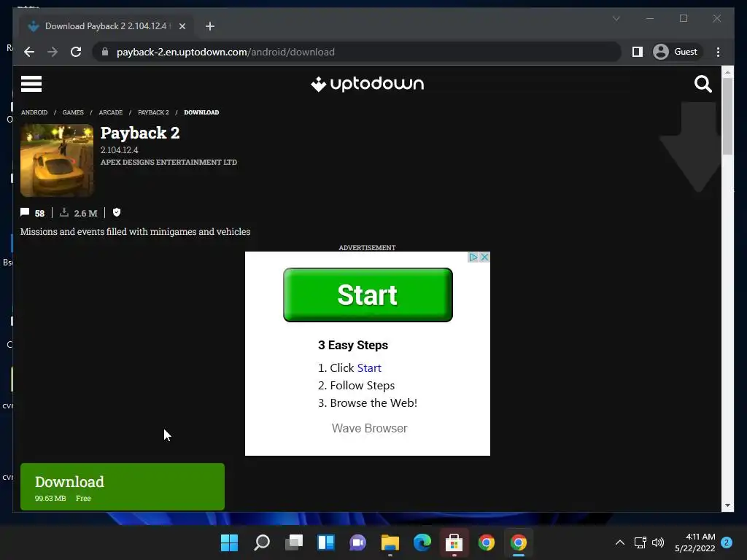Screen dimensions: 747x560
Task: Click the downloads icon next to 2.6 M
Action: pos(64,212)
